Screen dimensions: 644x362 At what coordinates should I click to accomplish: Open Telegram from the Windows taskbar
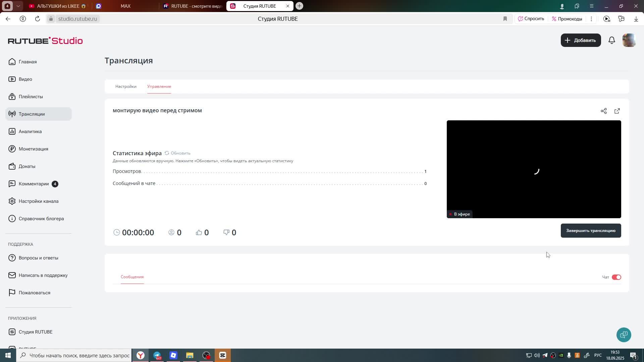157,355
